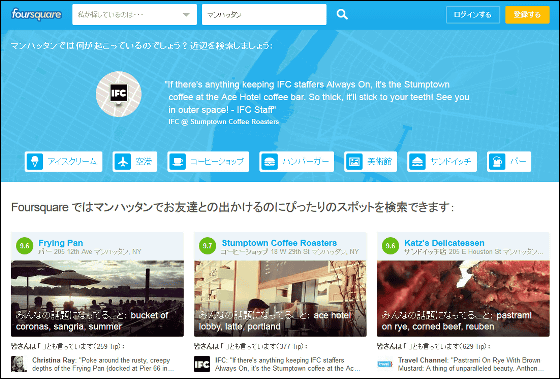This screenshot has height=379, width=560.
Task: Click the orange 登録する sign-up button
Action: pos(527,15)
